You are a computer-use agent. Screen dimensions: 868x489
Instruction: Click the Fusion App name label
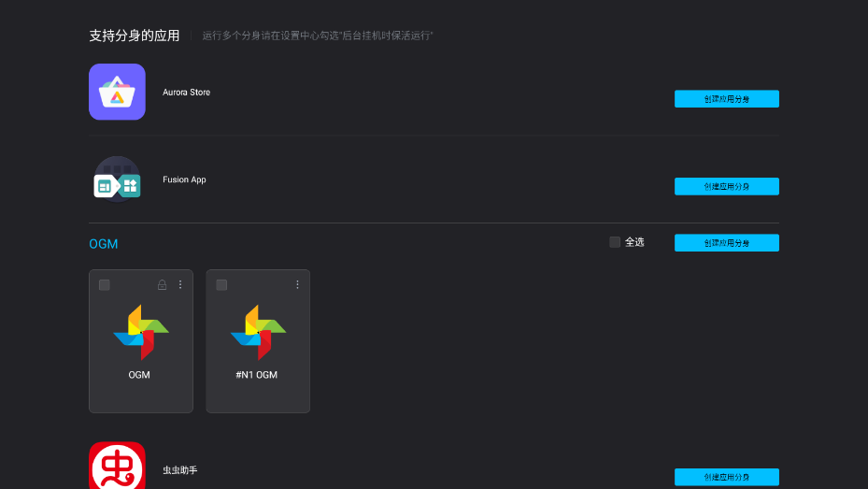[184, 180]
